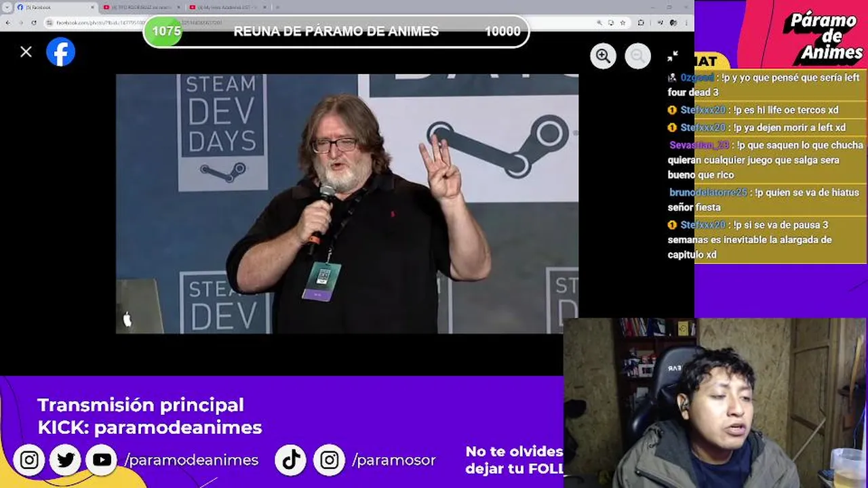Go forward in the browser
868x488 pixels.
click(21, 22)
